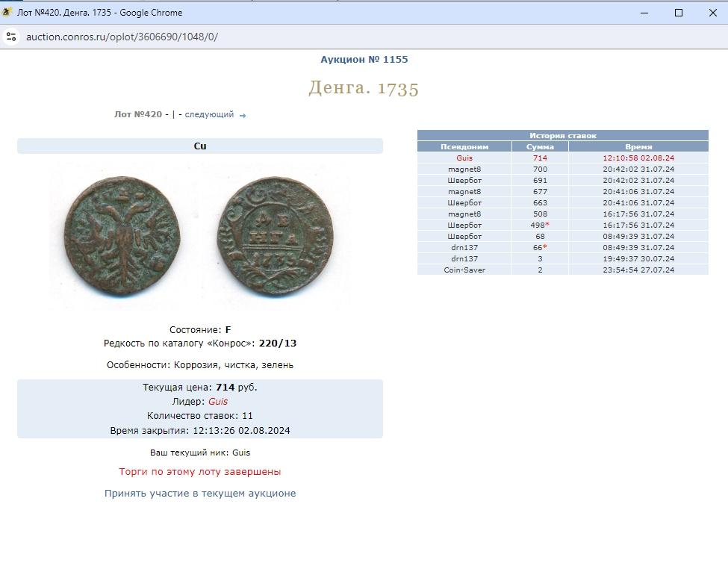
Task: Click the Chrome window favicon icon
Action: (x=7, y=13)
